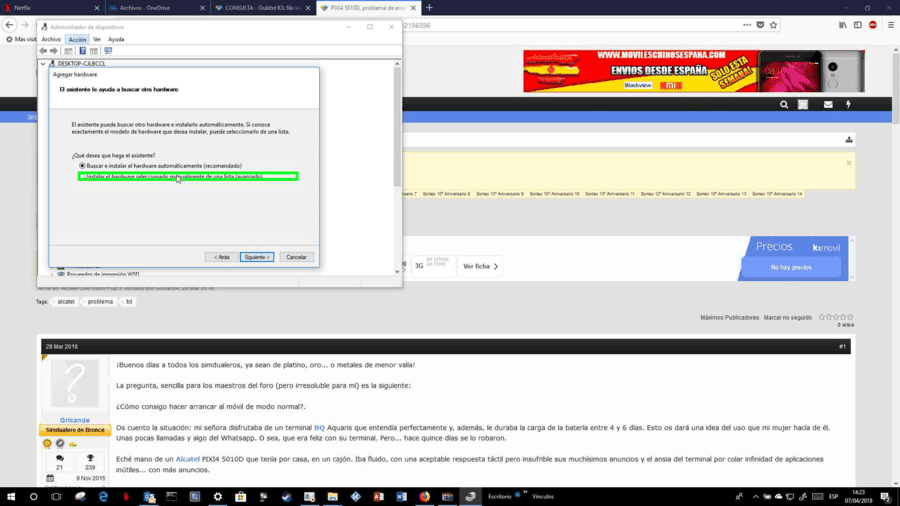Open the Archivo menu in Device Manager
Viewport: 900px width, 506px height.
pos(51,39)
